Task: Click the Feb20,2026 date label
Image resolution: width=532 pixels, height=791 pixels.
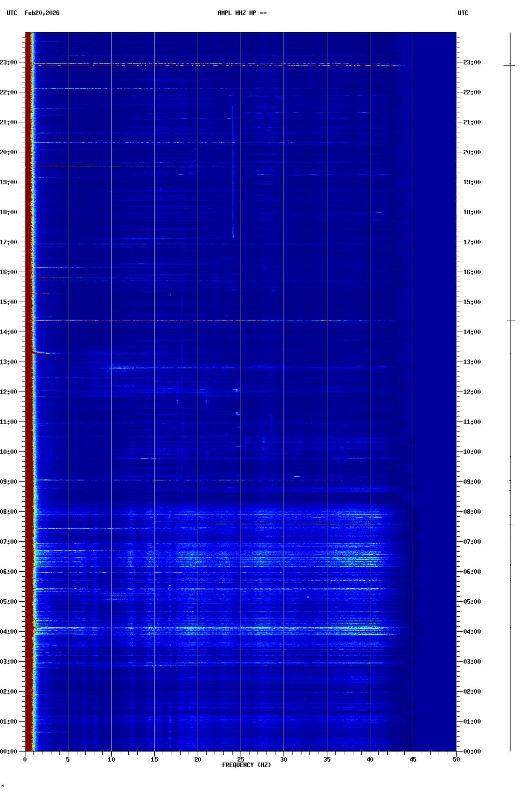Action: (x=42, y=13)
